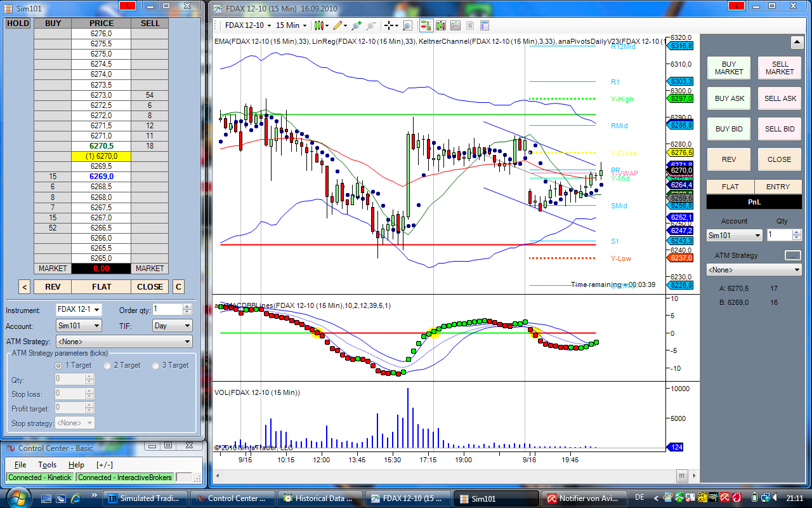The width and height of the screenshot is (812, 508).
Task: Click the SuperDOM C button
Action: pos(179,287)
